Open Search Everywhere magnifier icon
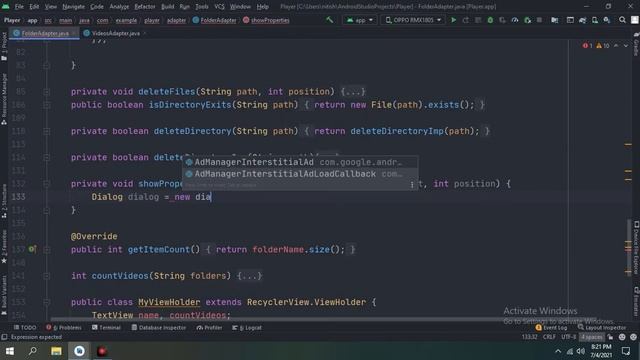 (622, 20)
